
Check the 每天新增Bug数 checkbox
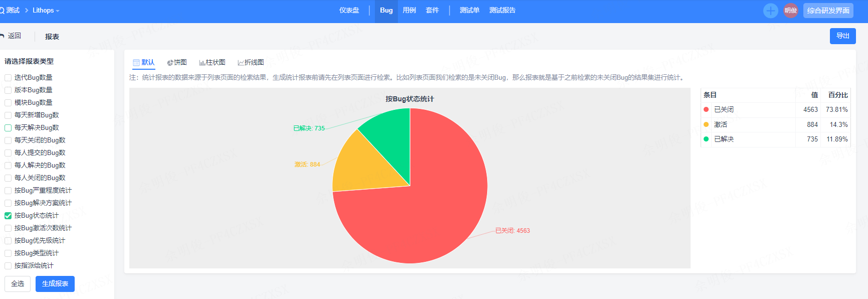(8, 115)
